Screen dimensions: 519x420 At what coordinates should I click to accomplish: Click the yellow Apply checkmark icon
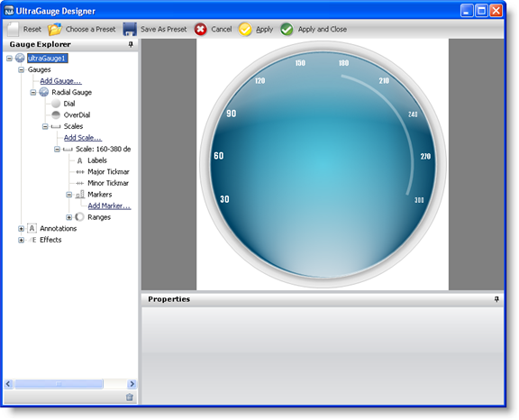(245, 30)
